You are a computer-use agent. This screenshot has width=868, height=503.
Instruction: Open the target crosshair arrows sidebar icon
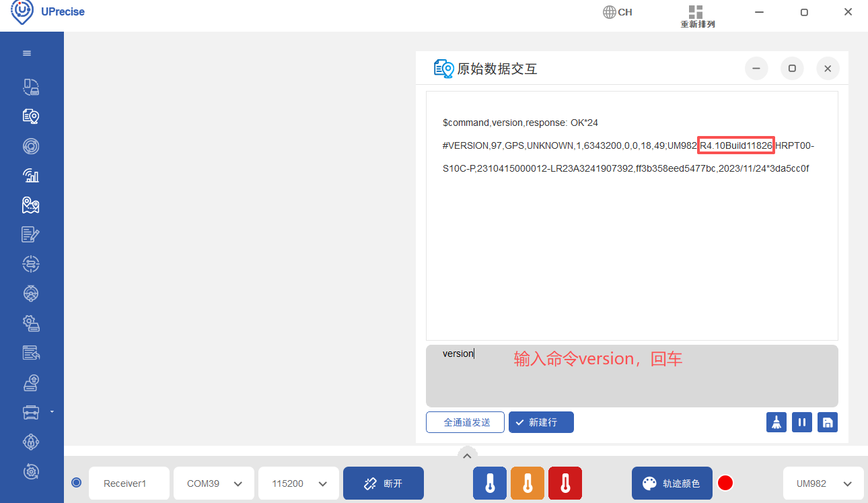click(x=31, y=264)
